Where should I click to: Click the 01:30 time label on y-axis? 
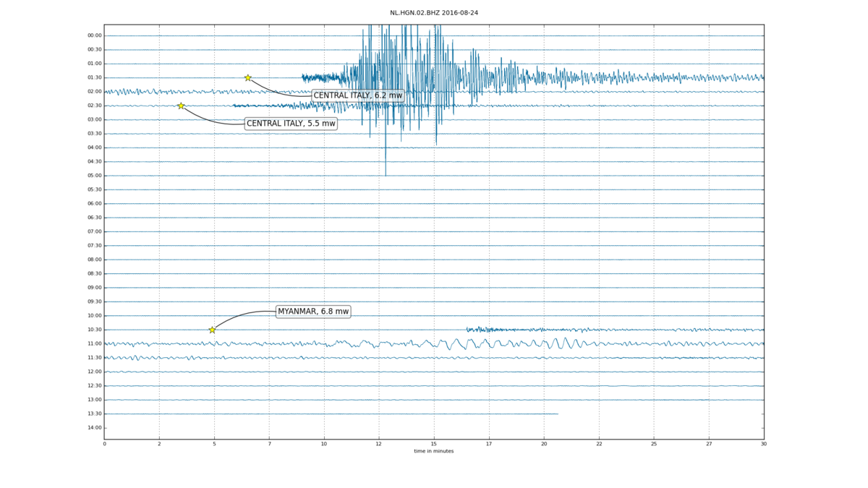94,77
